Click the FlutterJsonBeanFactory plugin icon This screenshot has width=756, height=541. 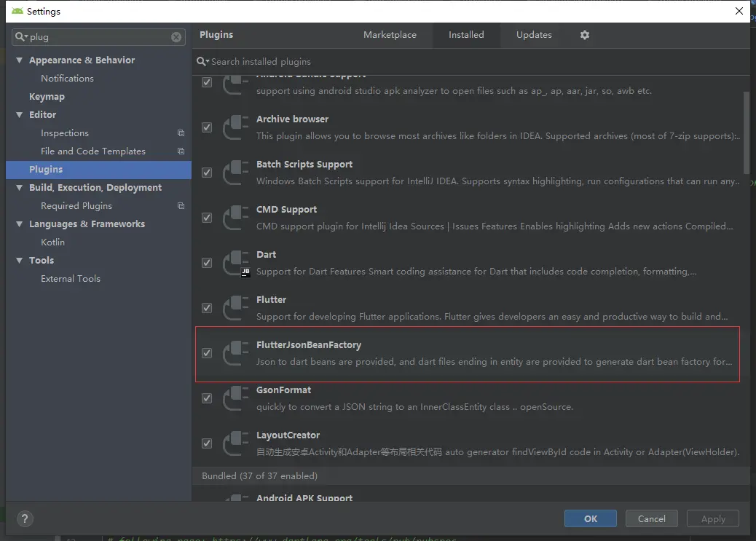236,353
